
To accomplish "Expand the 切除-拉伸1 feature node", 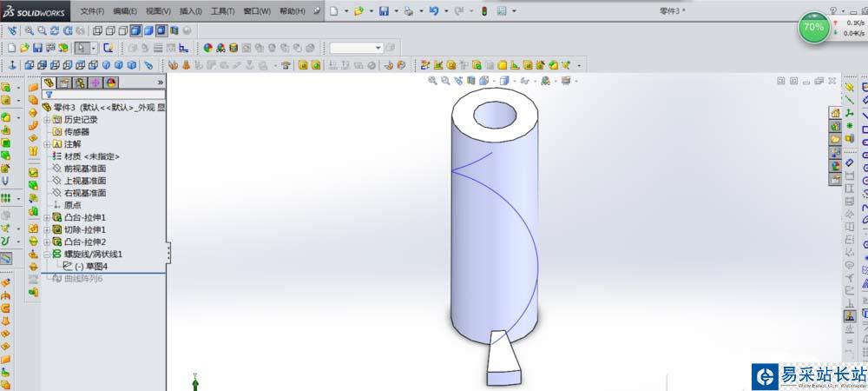I will [47, 230].
